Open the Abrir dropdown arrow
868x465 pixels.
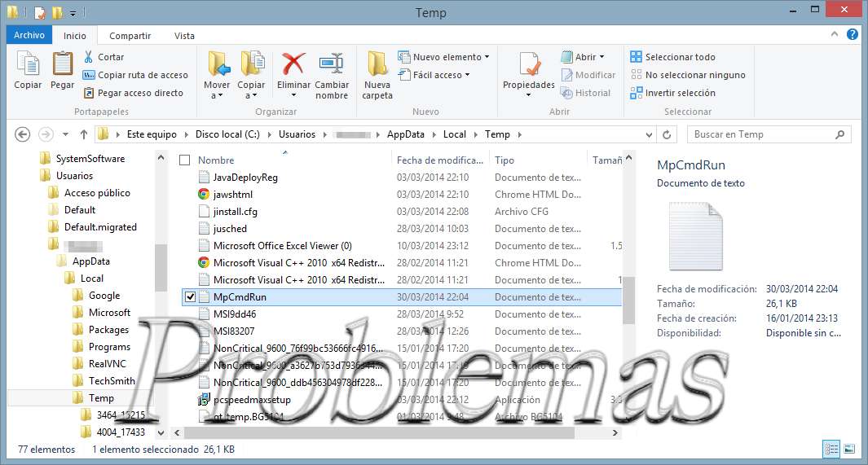(x=601, y=57)
